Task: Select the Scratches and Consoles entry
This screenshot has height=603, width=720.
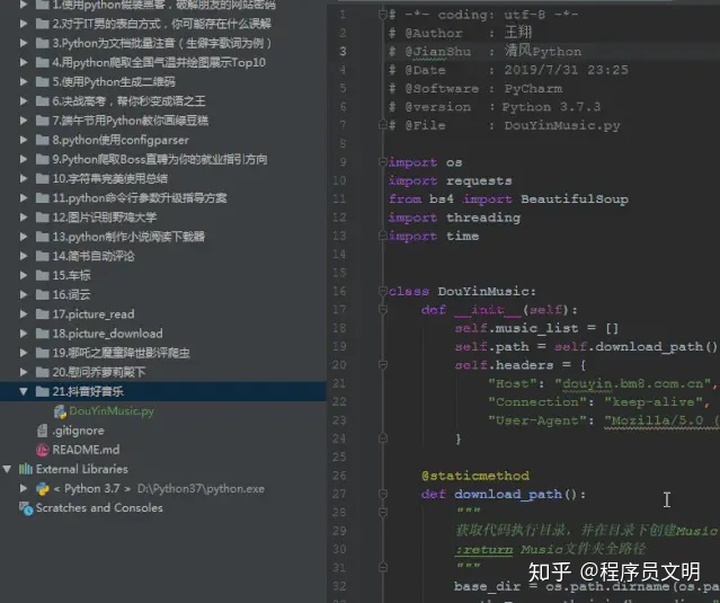Action: pyautogui.click(x=99, y=508)
